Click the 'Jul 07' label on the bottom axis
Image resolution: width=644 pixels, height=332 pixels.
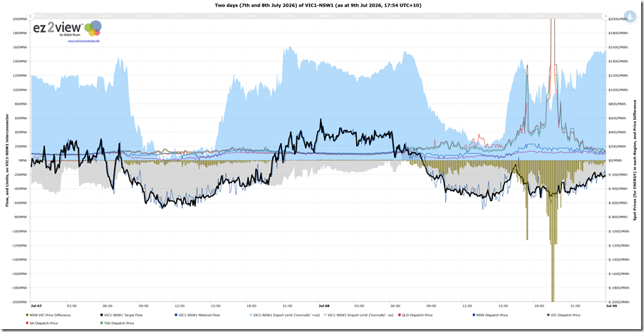coord(36,306)
